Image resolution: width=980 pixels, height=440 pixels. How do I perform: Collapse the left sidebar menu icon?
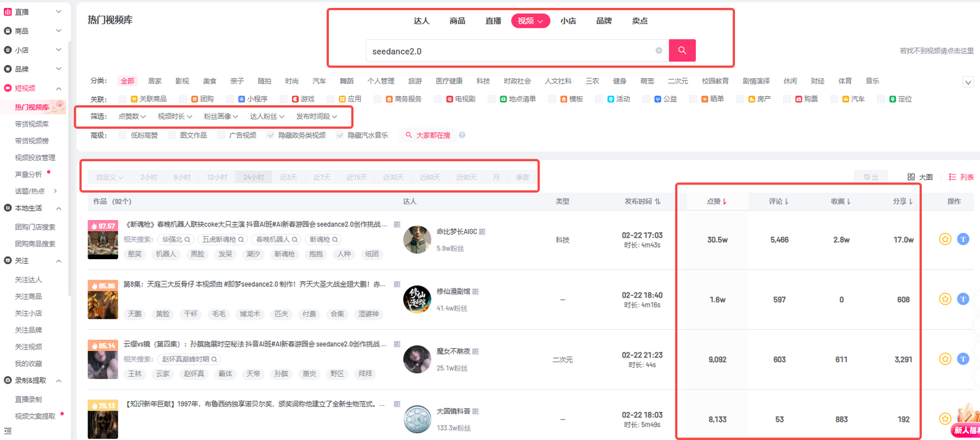point(7,431)
